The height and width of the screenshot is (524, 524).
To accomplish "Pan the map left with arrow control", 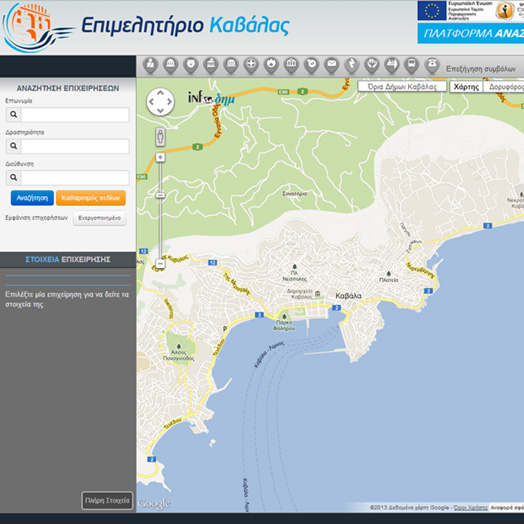I will (151, 102).
